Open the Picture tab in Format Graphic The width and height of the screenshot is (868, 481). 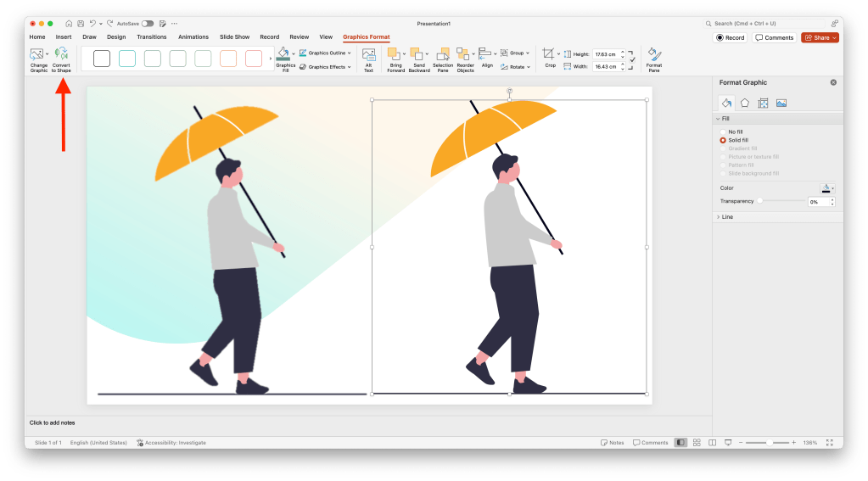click(x=781, y=103)
